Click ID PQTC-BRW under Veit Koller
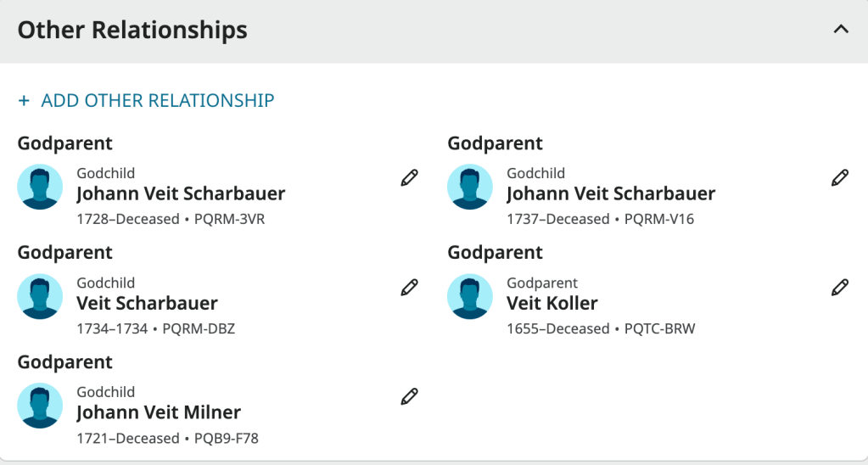Image resolution: width=868 pixels, height=465 pixels. 659,328
